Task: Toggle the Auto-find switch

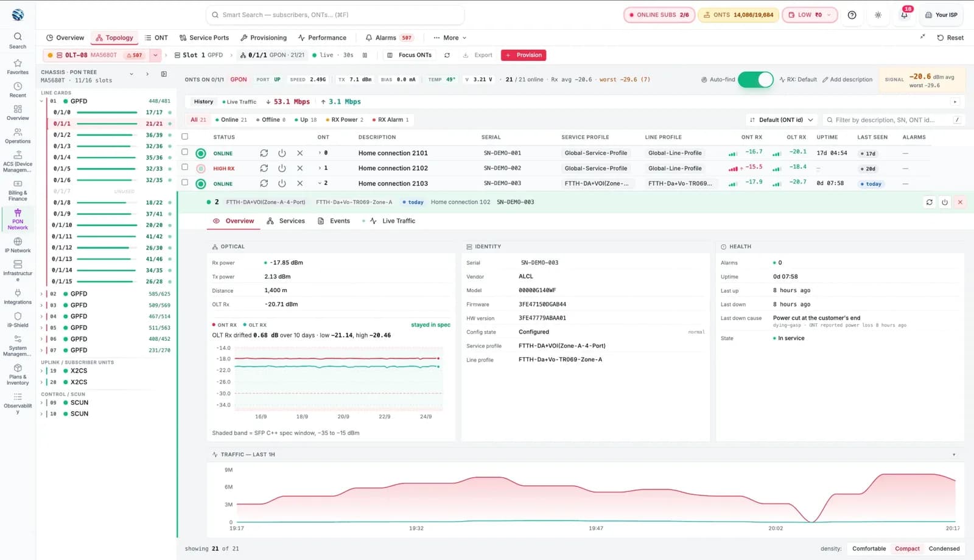Action: [x=755, y=79]
